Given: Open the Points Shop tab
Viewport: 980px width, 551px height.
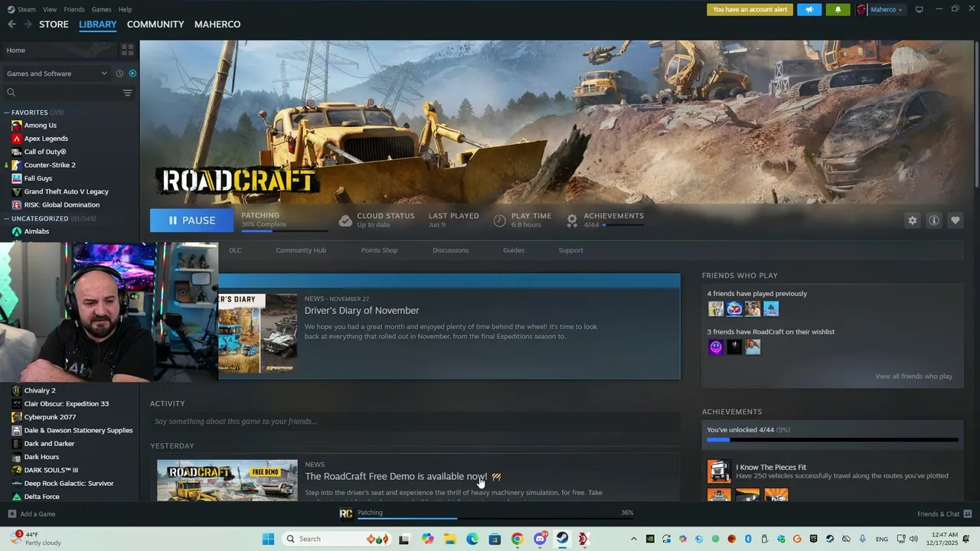Looking at the screenshot, I should coord(379,250).
